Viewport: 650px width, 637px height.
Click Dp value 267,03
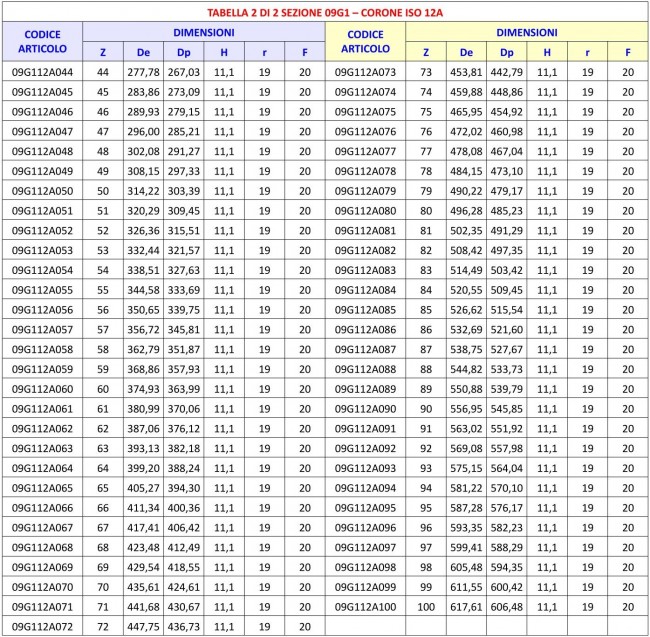click(x=184, y=72)
